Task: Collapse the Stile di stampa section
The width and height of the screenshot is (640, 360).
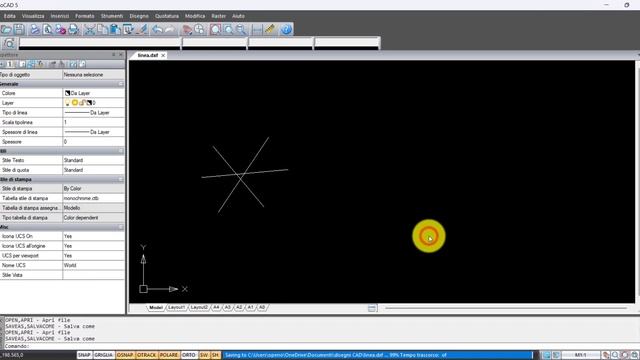Action: [120, 179]
